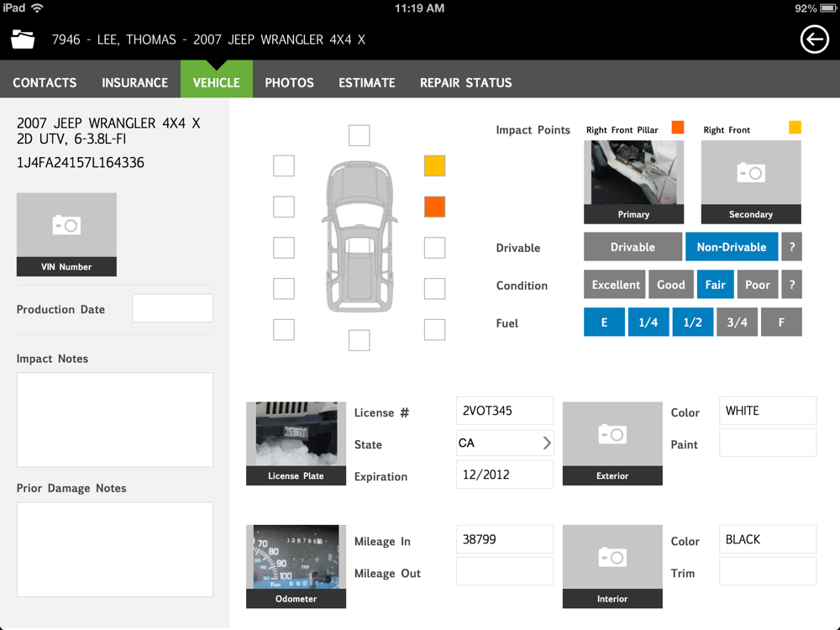This screenshot has width=840, height=630.
Task: Edit the Mileage In field 38799
Action: (504, 539)
